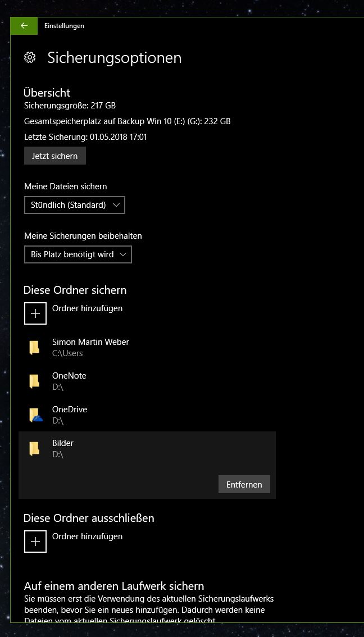Click the Meine Sicherungen beibehalten label
Image resolution: width=364 pixels, height=637 pixels.
pos(83,235)
